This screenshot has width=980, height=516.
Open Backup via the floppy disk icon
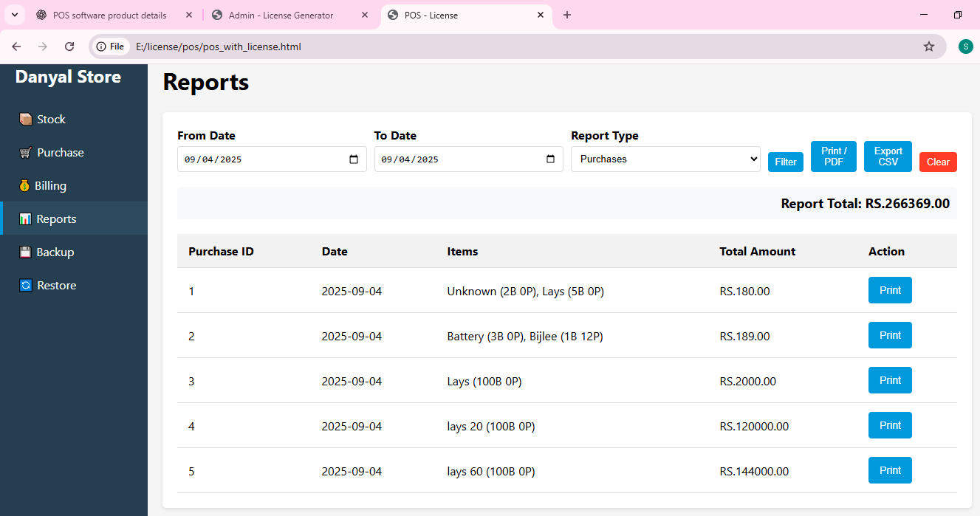pyautogui.click(x=24, y=252)
